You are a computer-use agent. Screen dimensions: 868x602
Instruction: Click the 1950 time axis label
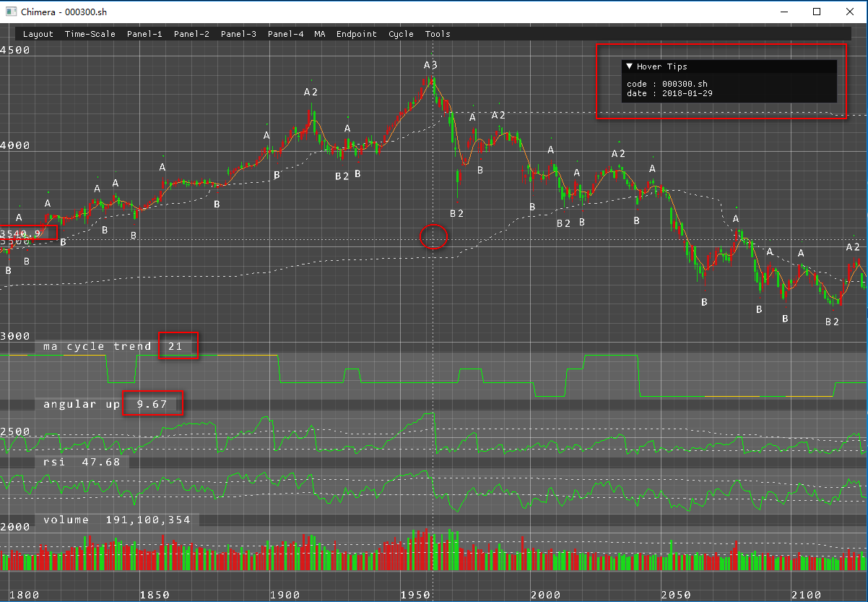coord(415,595)
